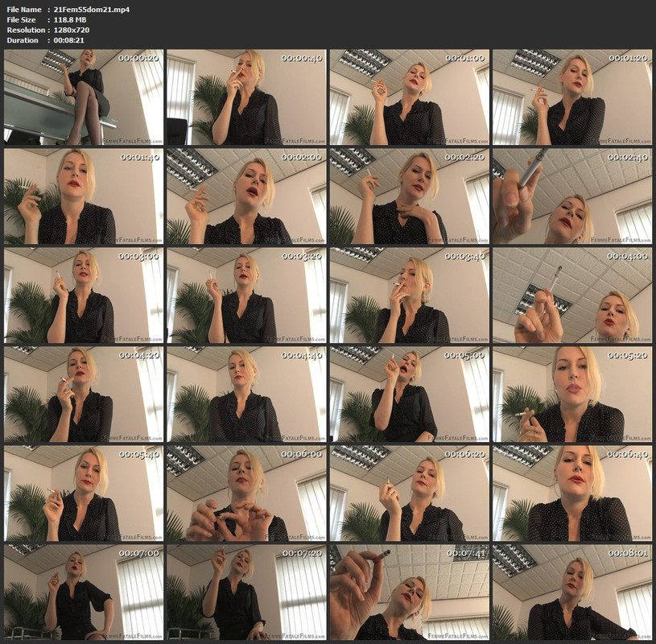Viewport: 656px width, 644px height.
Task: Open the frame stamped 00:00:40
Action: pyautogui.click(x=246, y=97)
